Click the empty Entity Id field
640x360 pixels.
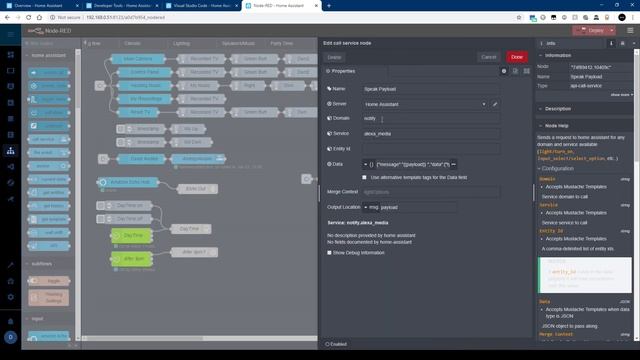431,149
